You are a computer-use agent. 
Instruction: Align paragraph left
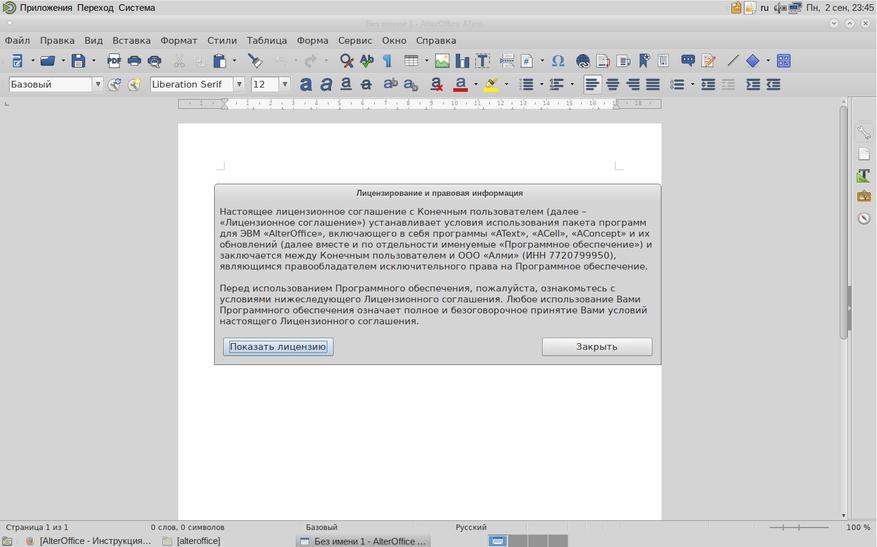click(592, 84)
